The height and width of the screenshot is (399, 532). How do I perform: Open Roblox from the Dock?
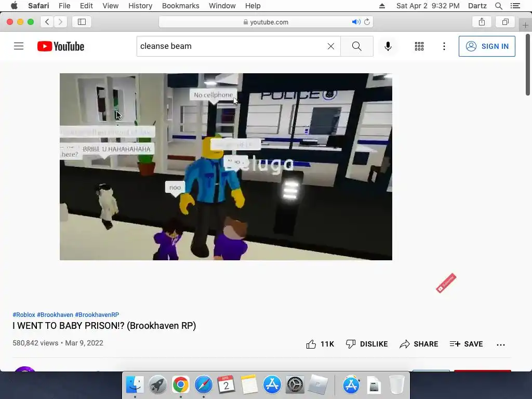click(x=318, y=385)
